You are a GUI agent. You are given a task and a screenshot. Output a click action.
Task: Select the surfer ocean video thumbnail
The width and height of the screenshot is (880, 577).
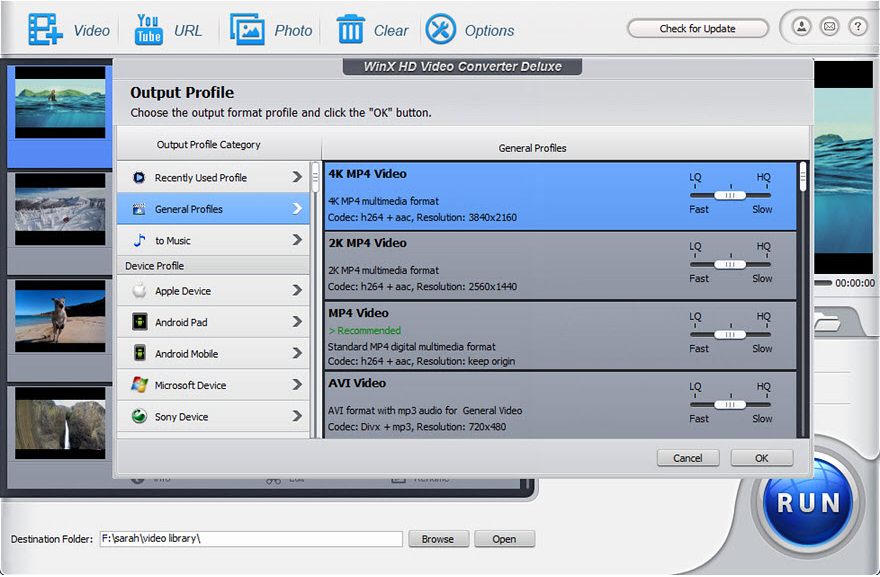(60, 102)
